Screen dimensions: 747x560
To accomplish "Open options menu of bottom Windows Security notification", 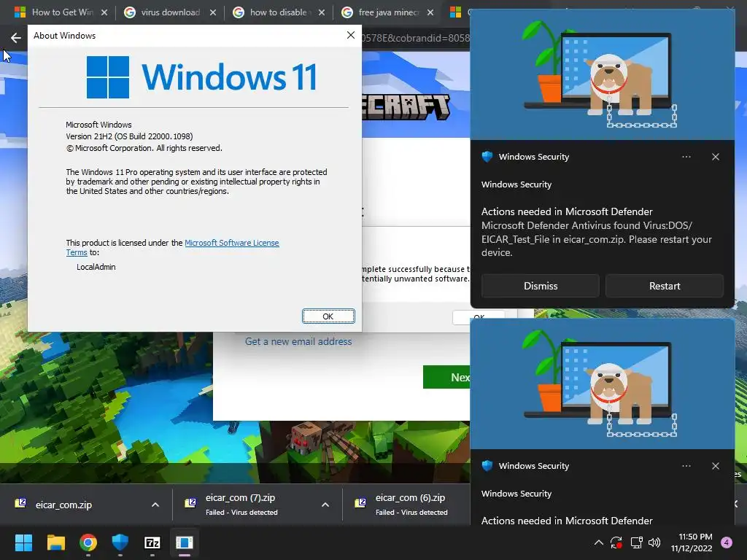I will click(x=686, y=466).
